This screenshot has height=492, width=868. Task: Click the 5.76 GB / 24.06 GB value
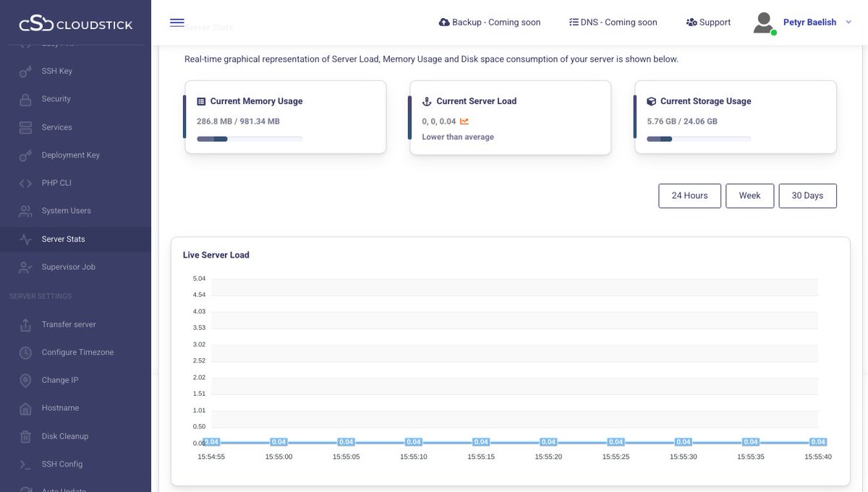pos(682,122)
